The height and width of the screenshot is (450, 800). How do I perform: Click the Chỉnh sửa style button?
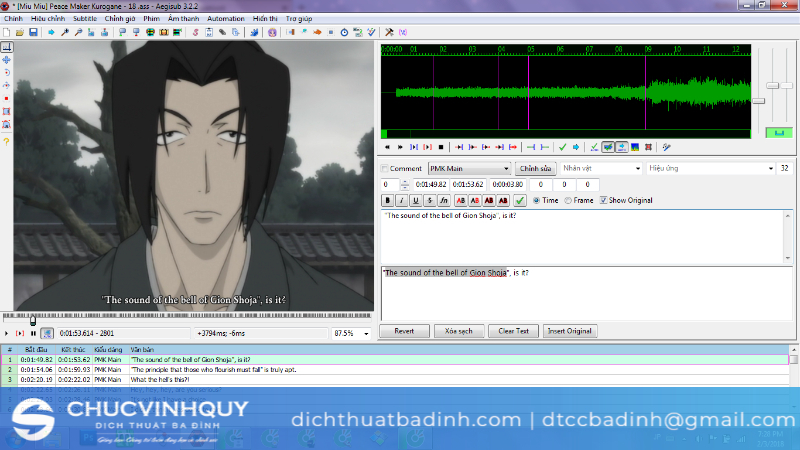point(535,168)
